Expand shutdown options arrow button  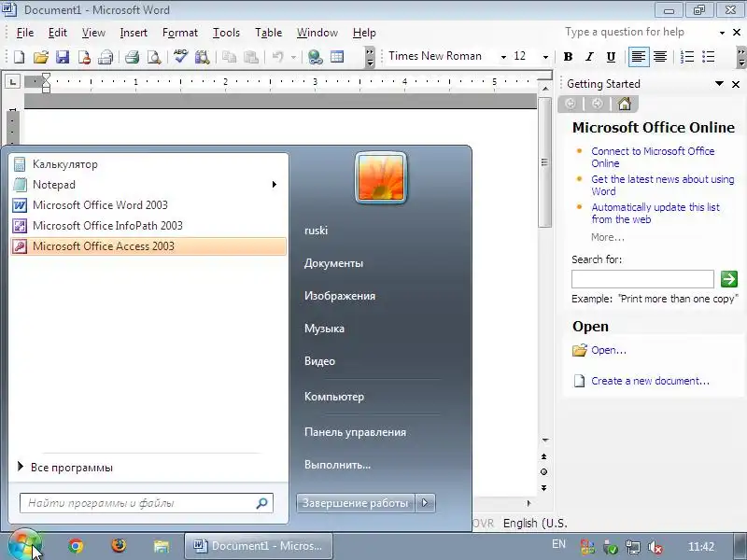pyautogui.click(x=426, y=503)
